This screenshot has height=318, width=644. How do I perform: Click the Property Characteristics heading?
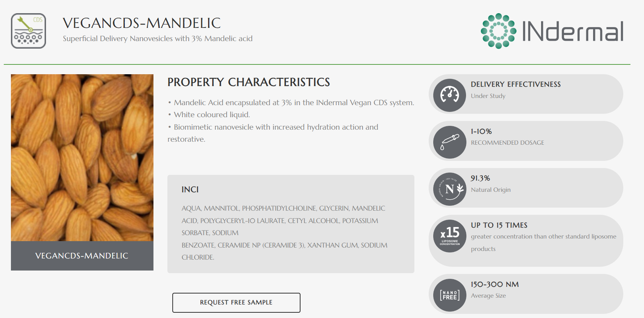(x=248, y=82)
